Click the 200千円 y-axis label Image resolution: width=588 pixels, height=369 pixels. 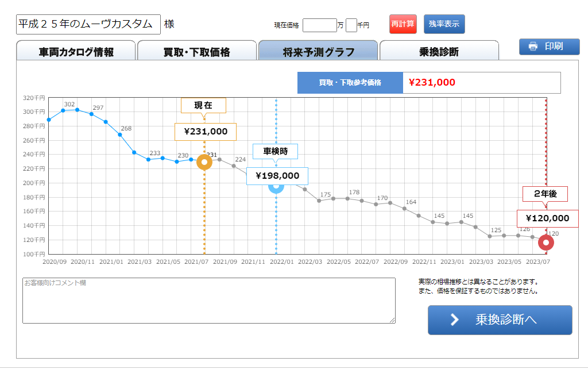pyautogui.click(x=34, y=183)
